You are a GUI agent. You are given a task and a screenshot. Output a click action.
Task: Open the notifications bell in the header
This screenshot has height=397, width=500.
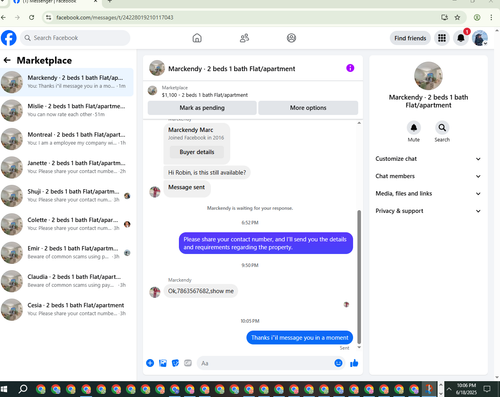point(461,38)
